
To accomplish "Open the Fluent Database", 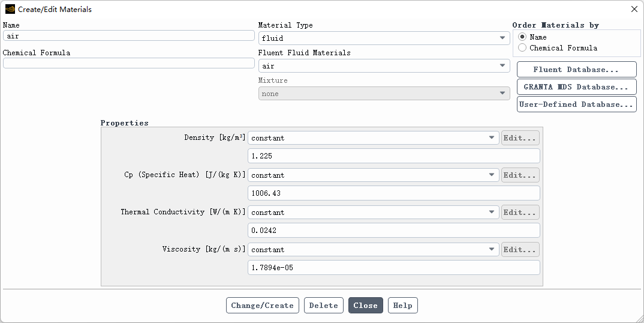I will tap(576, 70).
